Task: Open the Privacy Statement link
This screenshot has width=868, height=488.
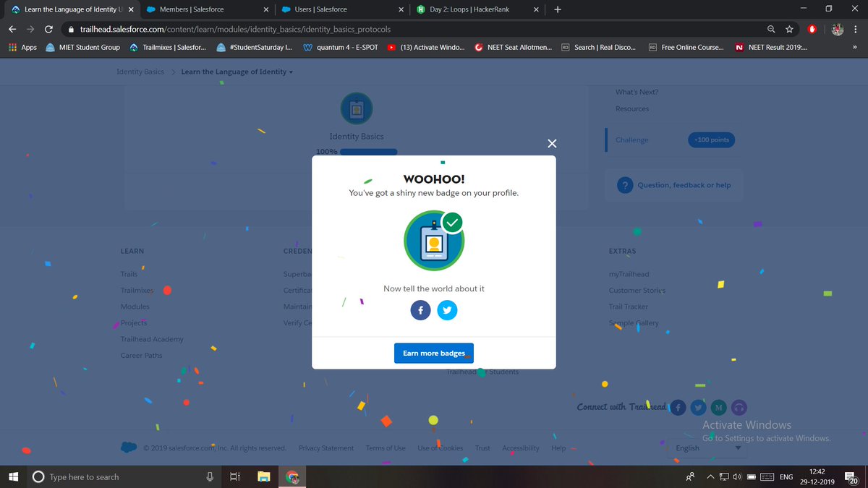Action: click(326, 448)
